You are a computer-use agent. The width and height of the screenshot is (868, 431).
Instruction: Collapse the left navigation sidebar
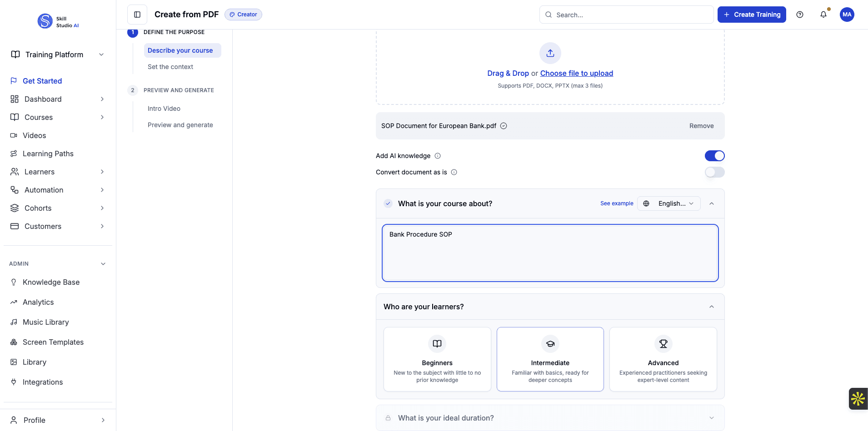pos(137,14)
